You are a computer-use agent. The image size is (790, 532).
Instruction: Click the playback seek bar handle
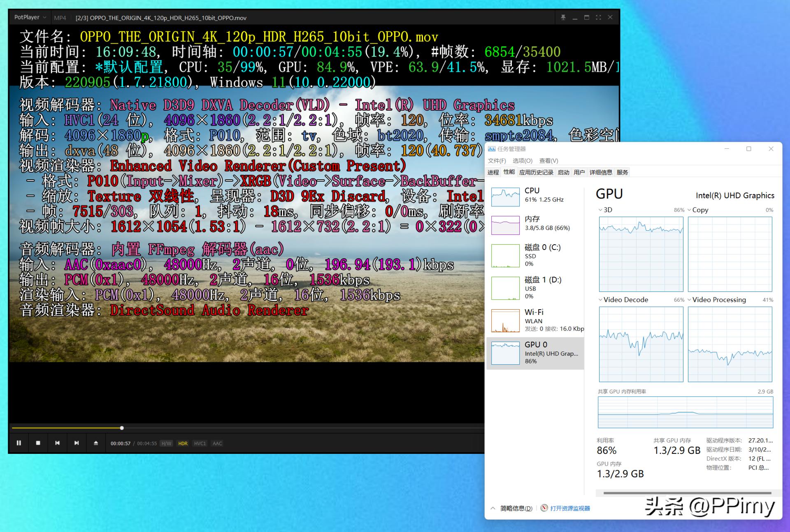point(122,428)
